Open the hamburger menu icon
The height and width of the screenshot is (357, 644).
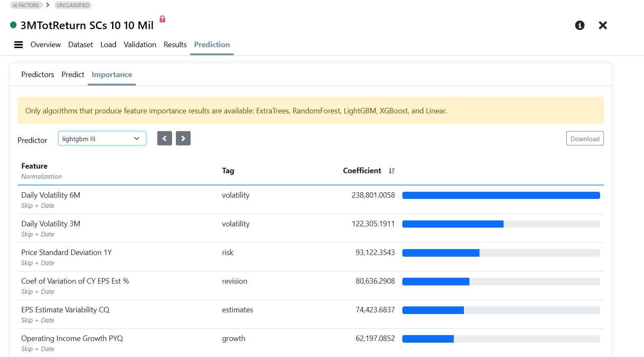click(x=19, y=45)
